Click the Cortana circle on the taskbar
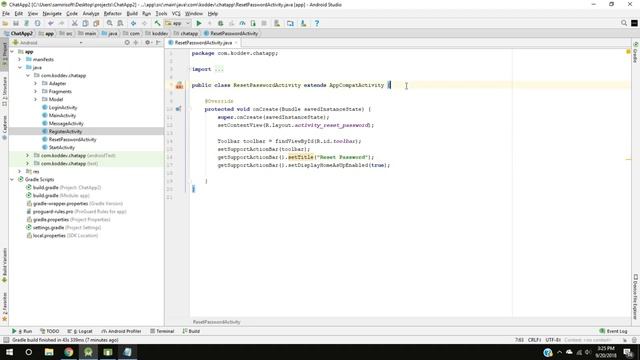Screen dimensions: 640x360 click(x=29, y=352)
